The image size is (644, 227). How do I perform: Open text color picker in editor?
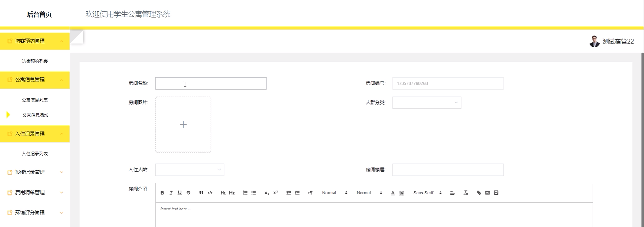(x=393, y=193)
